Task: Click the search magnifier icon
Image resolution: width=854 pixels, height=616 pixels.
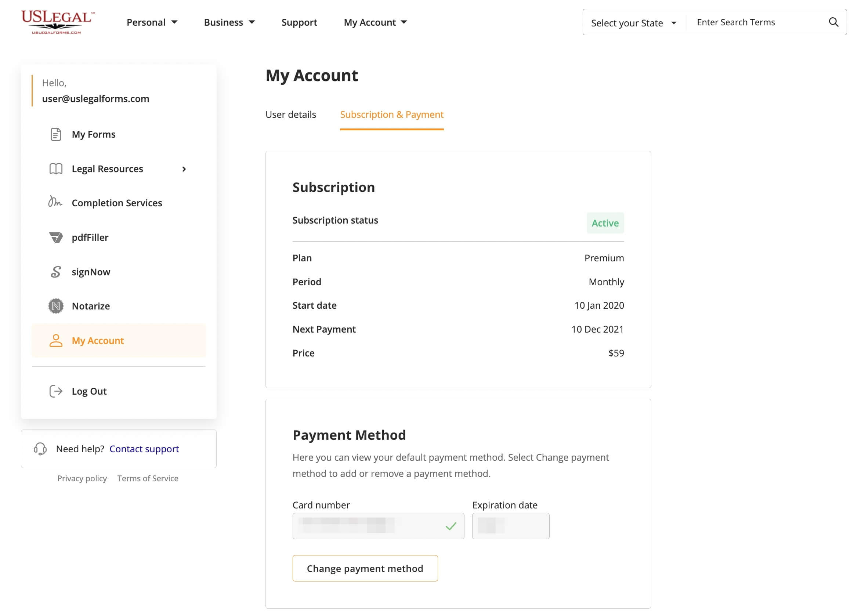Action: (833, 22)
